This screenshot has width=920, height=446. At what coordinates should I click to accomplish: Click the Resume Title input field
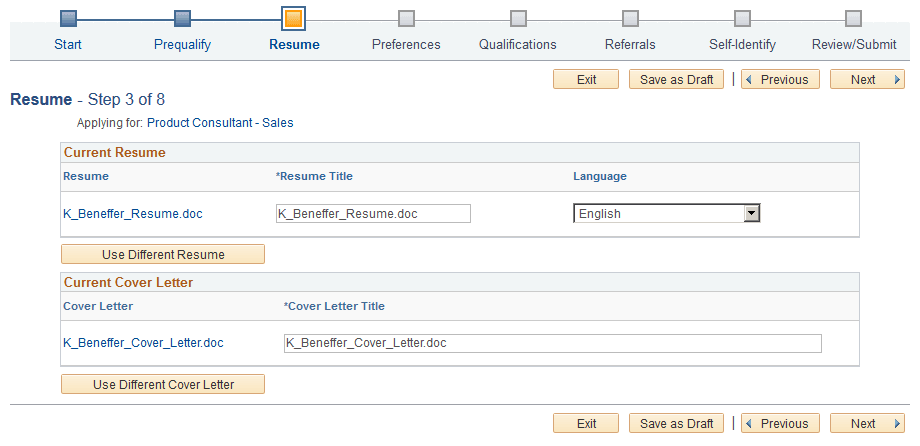tap(372, 213)
